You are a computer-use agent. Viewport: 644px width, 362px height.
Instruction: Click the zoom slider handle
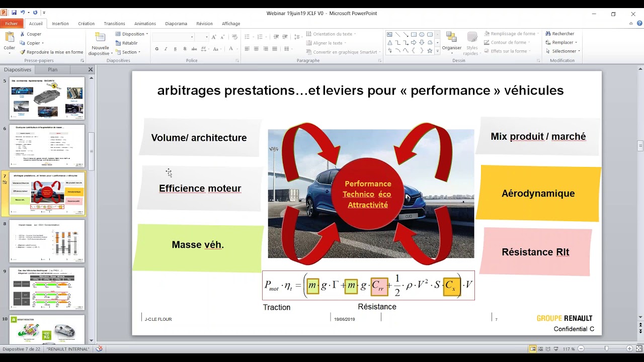(606, 349)
